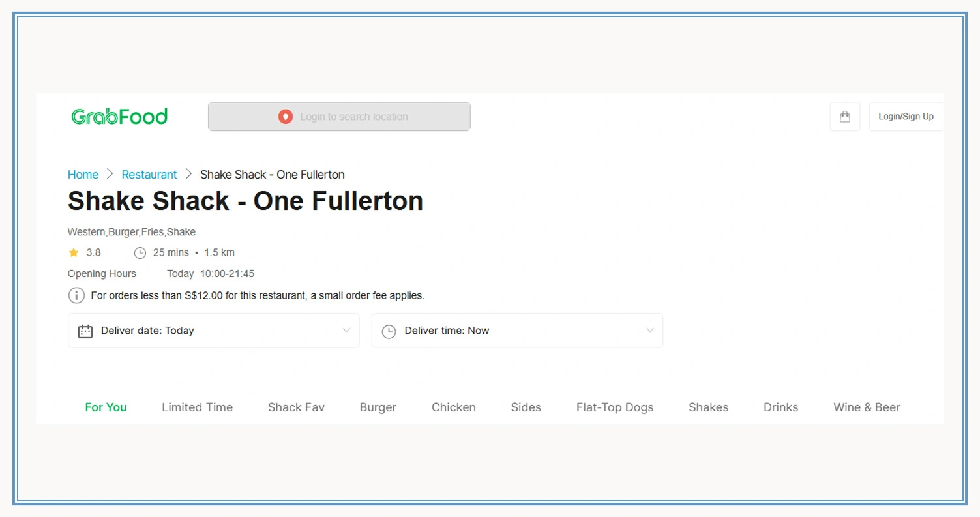This screenshot has height=517, width=980.
Task: Go to the Wine & Beer tab
Action: click(x=867, y=407)
